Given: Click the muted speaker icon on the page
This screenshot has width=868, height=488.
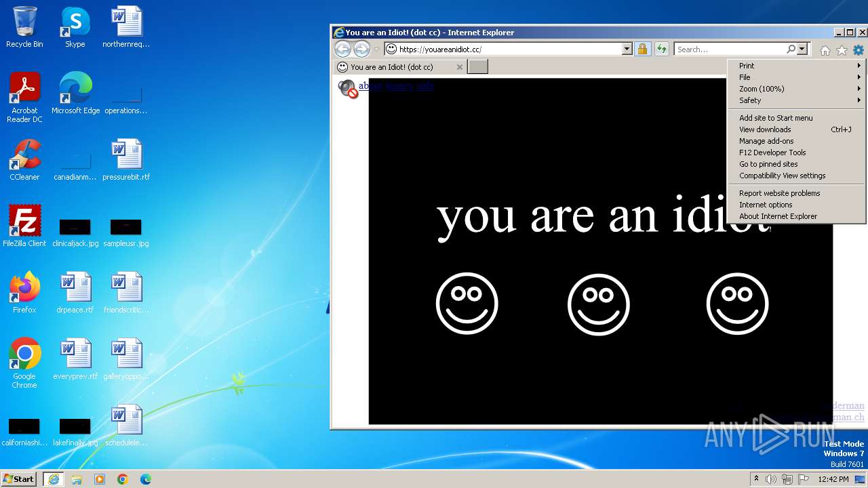Looking at the screenshot, I should pyautogui.click(x=347, y=88).
